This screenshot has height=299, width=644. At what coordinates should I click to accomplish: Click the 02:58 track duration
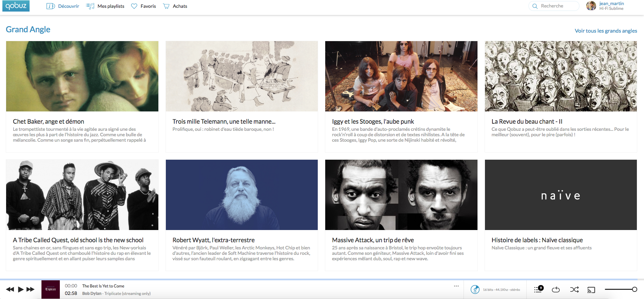click(x=71, y=293)
